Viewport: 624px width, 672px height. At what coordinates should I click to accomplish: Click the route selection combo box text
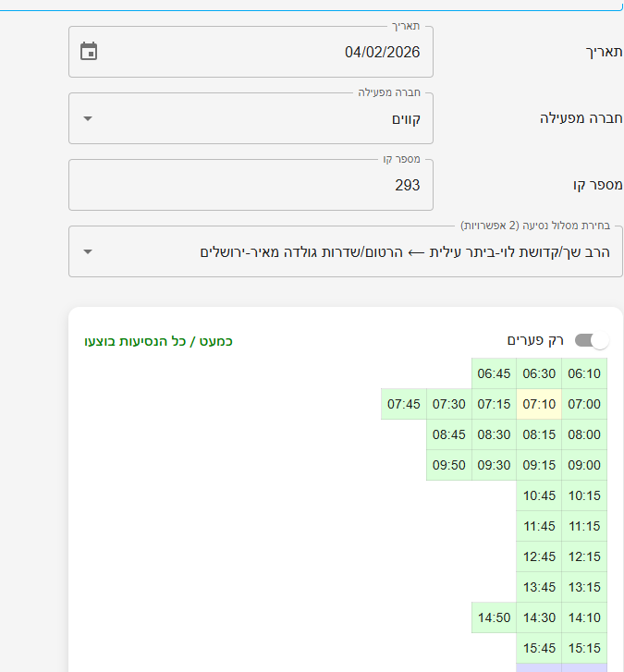click(x=405, y=251)
